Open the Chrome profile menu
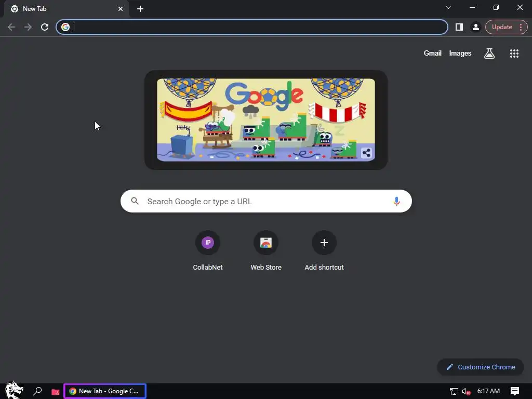Screen dimensions: 532x399 click(476, 27)
